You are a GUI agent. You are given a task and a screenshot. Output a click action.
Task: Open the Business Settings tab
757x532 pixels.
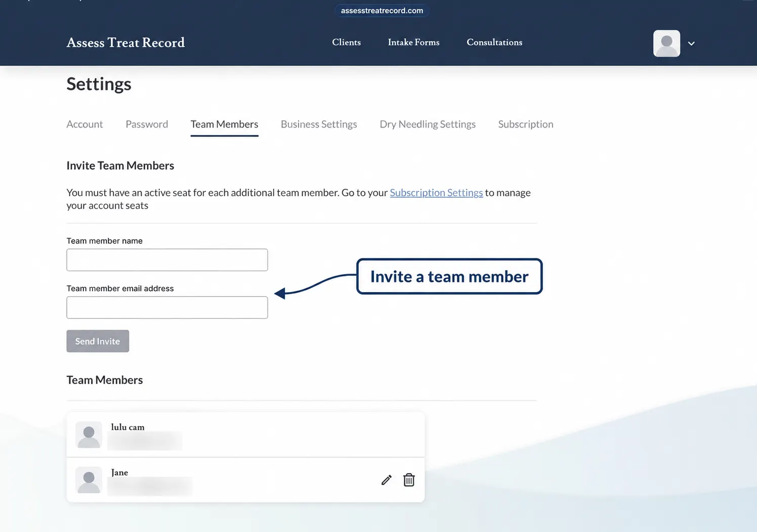[319, 125]
